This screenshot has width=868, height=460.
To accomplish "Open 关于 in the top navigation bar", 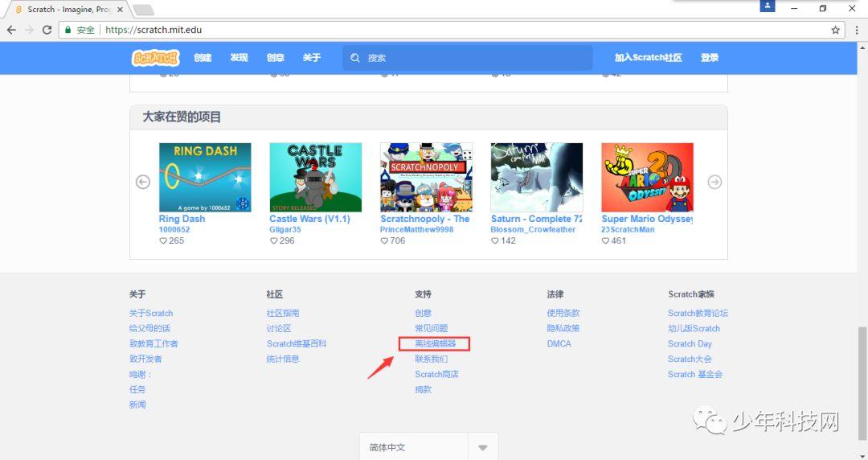I will (x=312, y=58).
